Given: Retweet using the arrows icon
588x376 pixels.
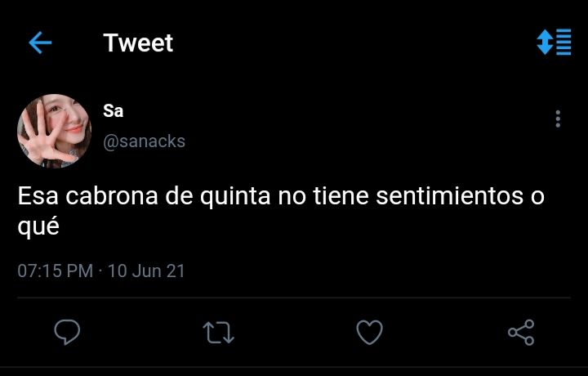Looking at the screenshot, I should tap(218, 333).
